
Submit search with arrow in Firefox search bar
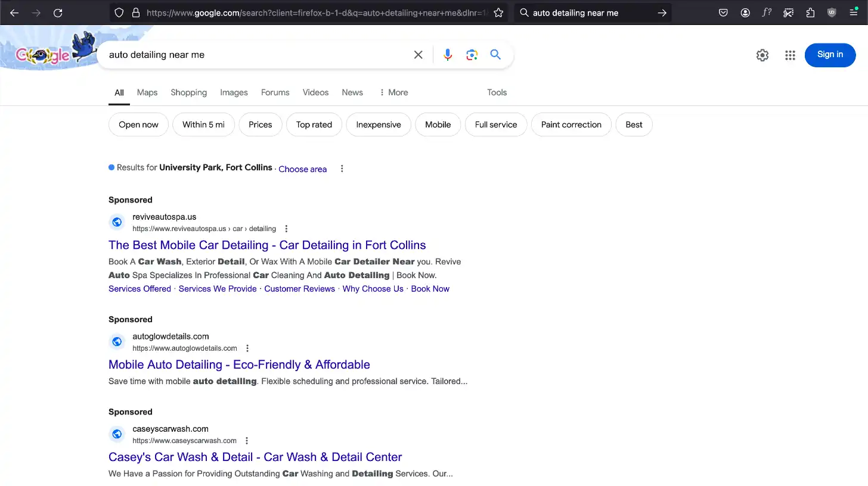662,13
